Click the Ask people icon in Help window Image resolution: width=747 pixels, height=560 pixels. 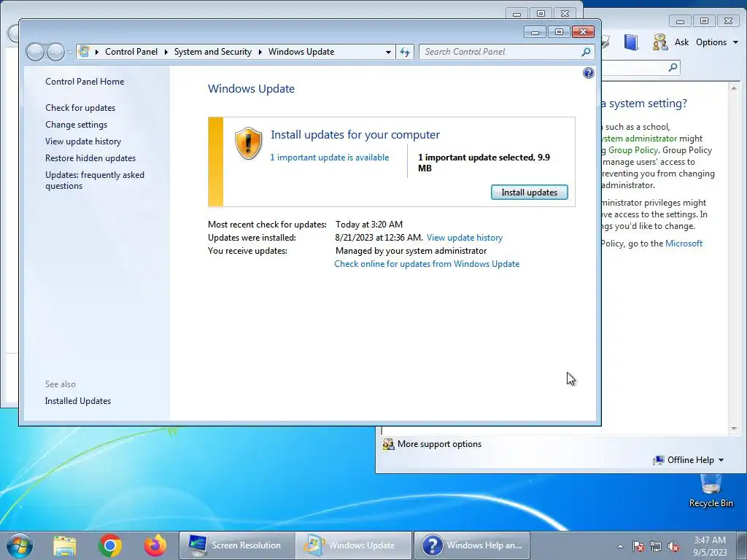click(x=660, y=42)
